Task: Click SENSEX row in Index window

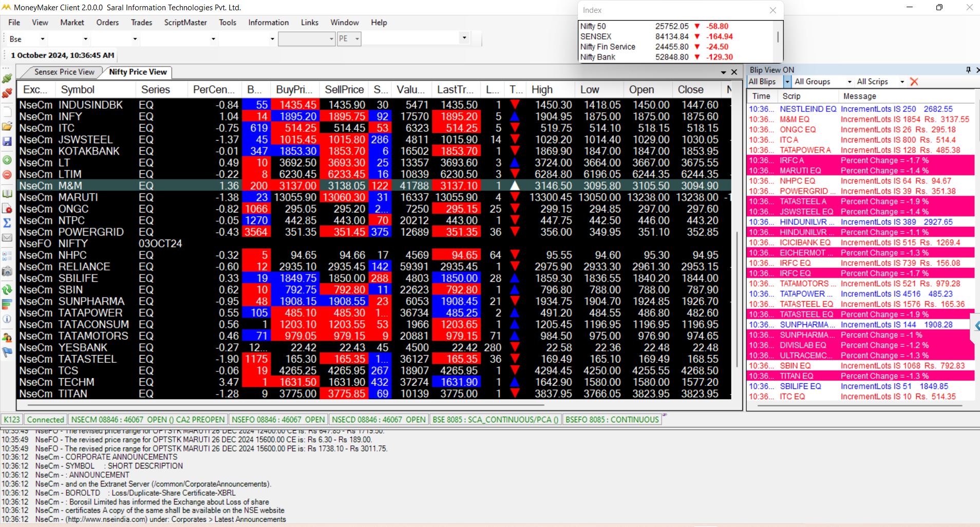Action: click(x=676, y=36)
